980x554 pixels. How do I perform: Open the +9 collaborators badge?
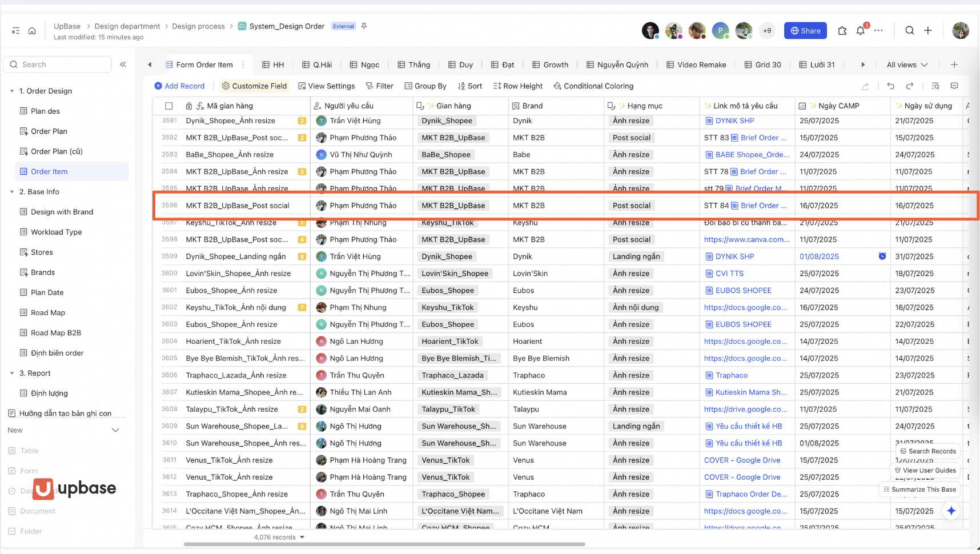[x=767, y=31]
